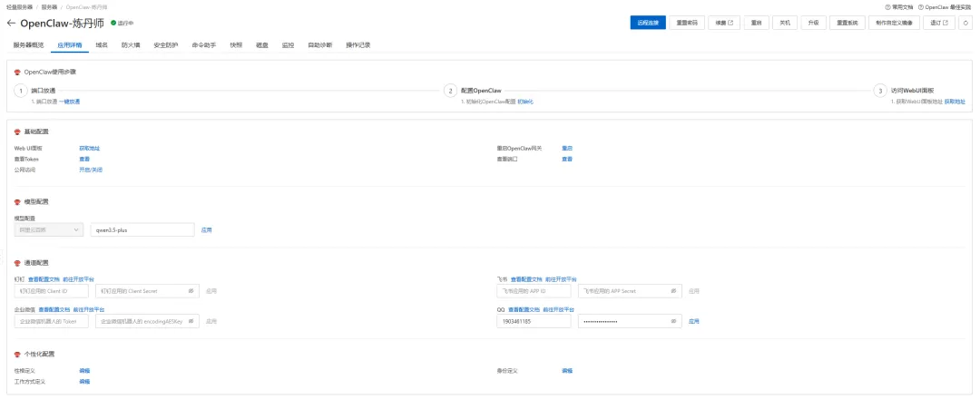The width and height of the screenshot is (980, 399).
Task: Click the refresh icon button at top right
Action: pyautogui.click(x=966, y=23)
